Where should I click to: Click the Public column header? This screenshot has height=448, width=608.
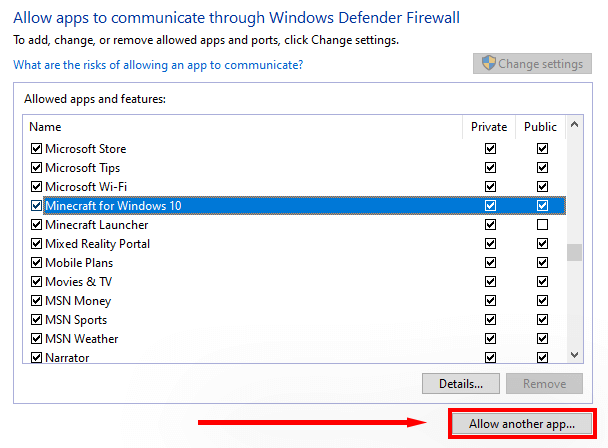click(541, 127)
